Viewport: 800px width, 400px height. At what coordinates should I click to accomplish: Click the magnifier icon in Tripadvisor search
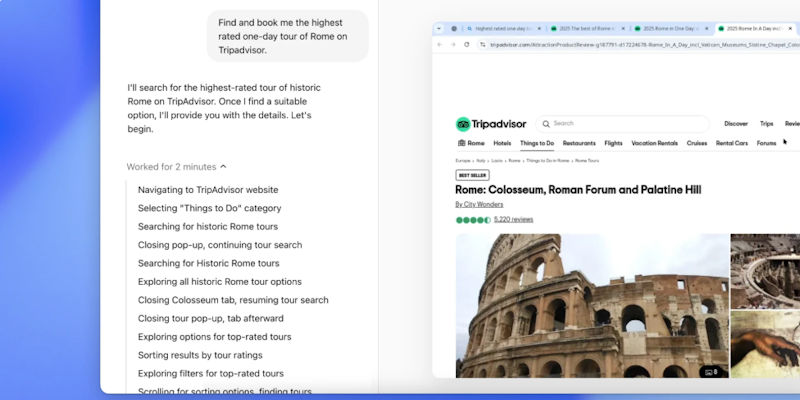pos(546,124)
